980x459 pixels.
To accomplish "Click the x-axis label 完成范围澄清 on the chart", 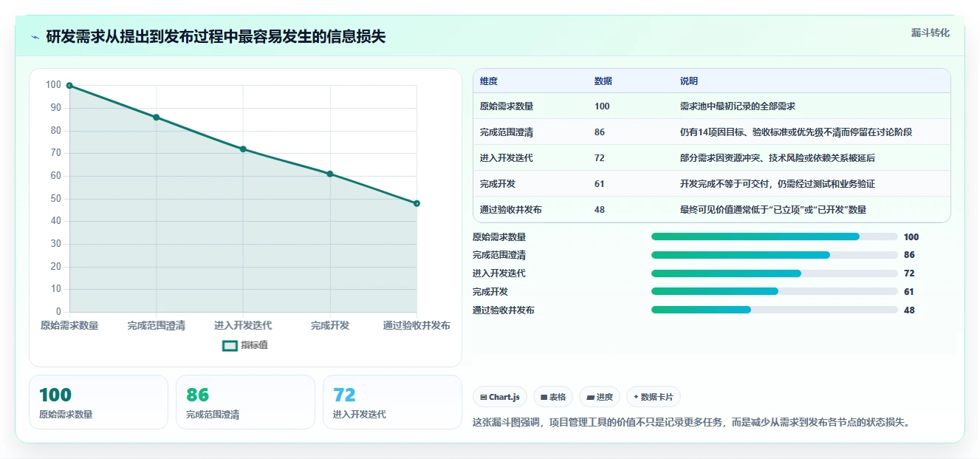I will pyautogui.click(x=156, y=325).
